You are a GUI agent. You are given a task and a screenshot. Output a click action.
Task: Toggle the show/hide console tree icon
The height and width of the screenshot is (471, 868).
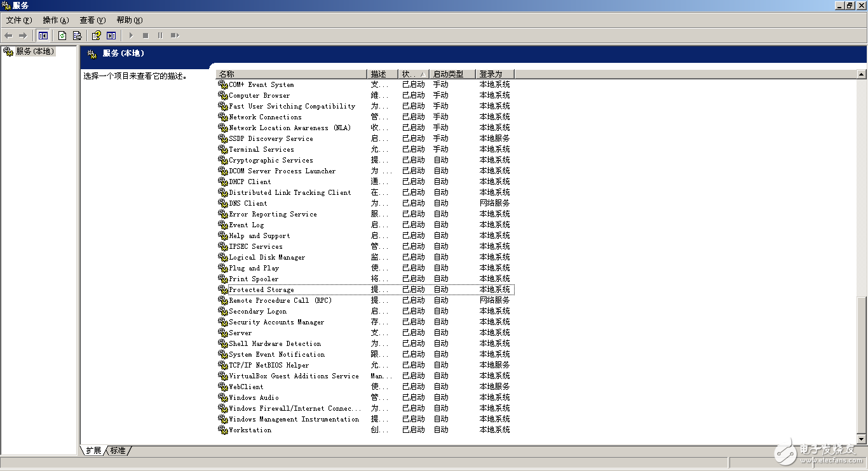[43, 36]
